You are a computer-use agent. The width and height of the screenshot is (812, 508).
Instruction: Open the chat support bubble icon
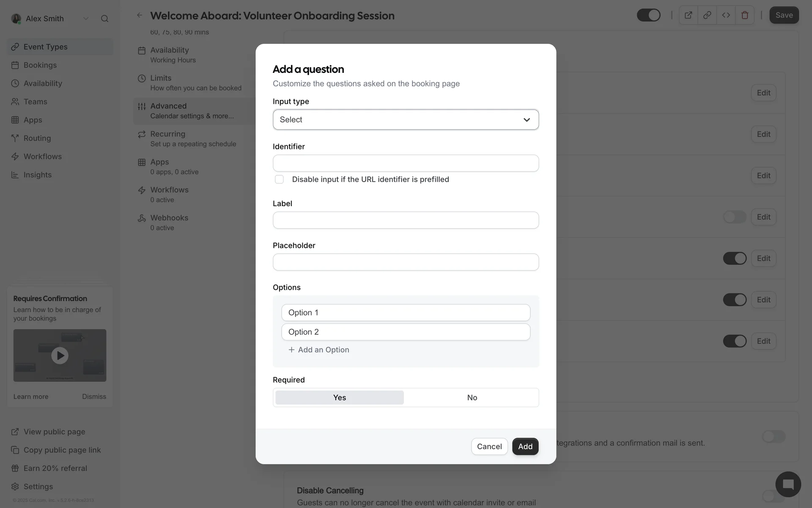[x=788, y=484]
